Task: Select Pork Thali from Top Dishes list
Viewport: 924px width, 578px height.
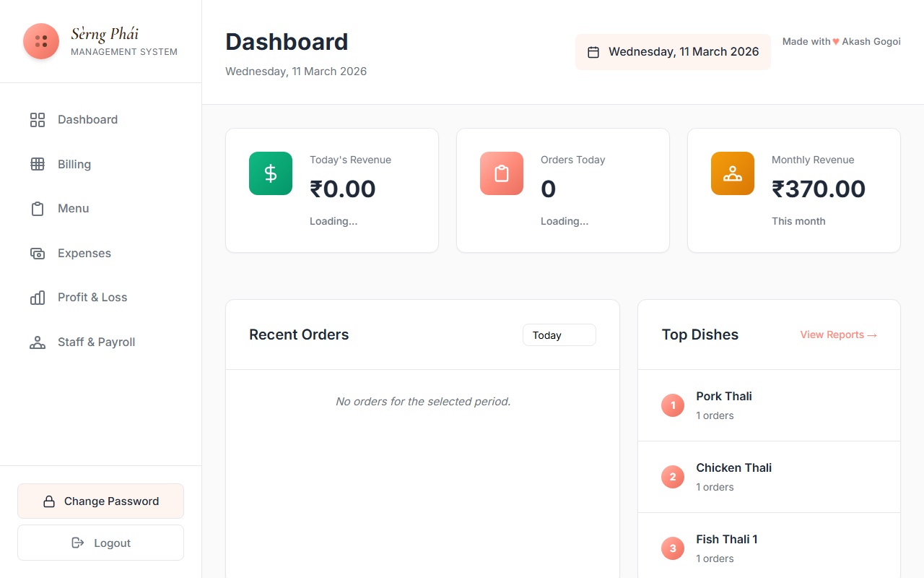Action: [x=723, y=396]
